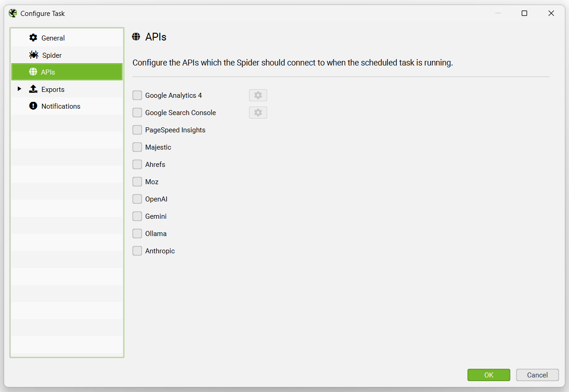This screenshot has width=569, height=392.
Task: Click the APIs heading globe icon
Action: pyautogui.click(x=136, y=36)
